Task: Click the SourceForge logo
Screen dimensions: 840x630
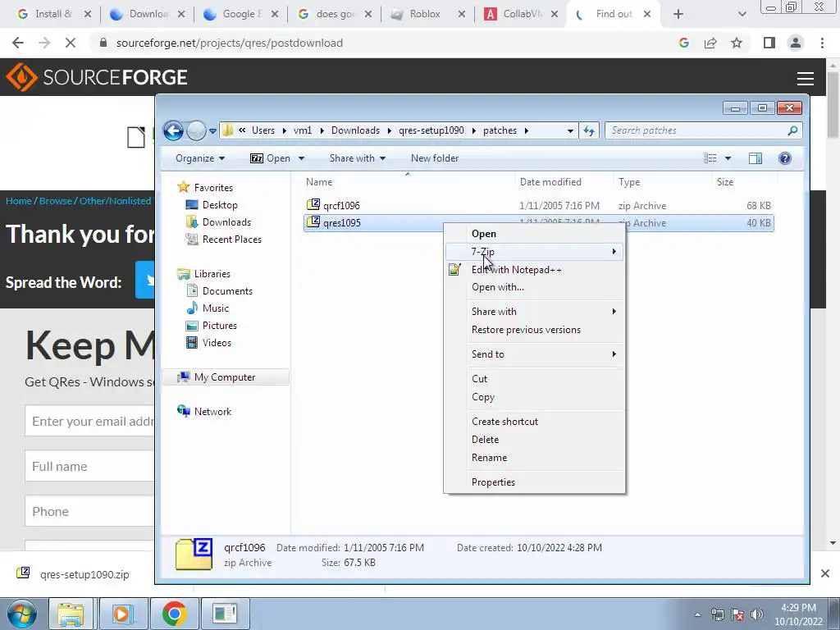Action: [97, 77]
